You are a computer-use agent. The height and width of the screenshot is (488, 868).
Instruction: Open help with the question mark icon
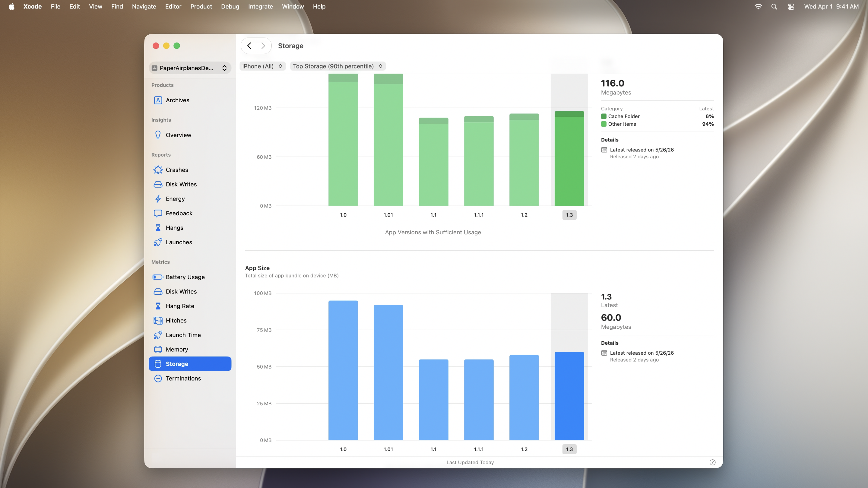(x=712, y=462)
